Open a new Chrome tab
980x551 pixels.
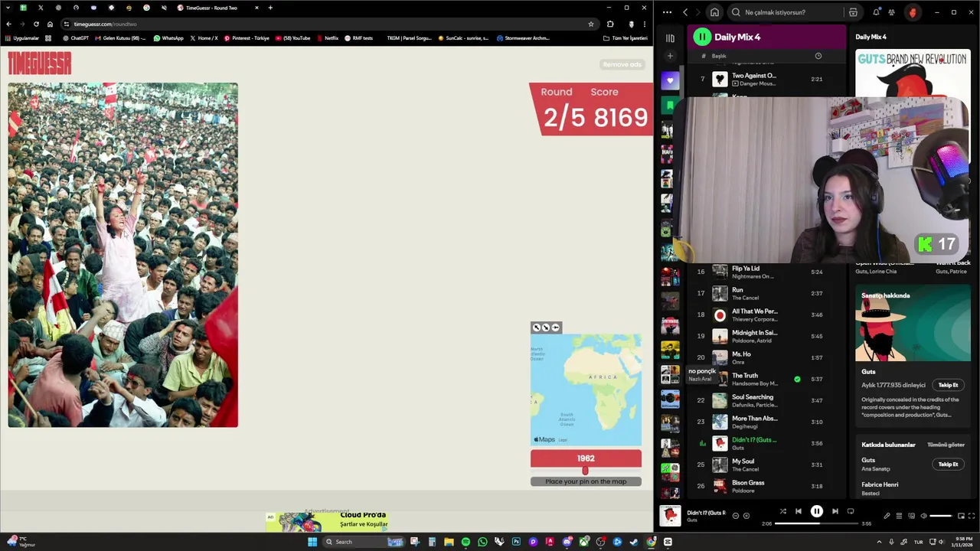[270, 8]
